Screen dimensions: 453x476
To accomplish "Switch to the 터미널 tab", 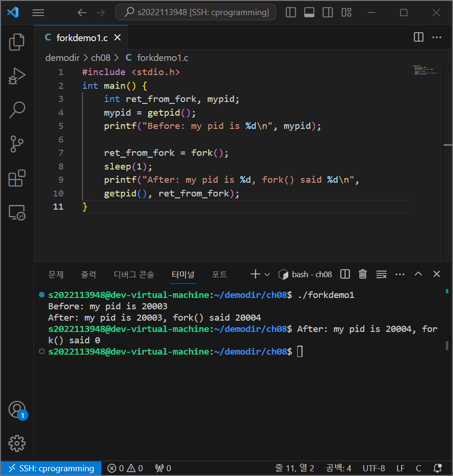I will point(183,274).
